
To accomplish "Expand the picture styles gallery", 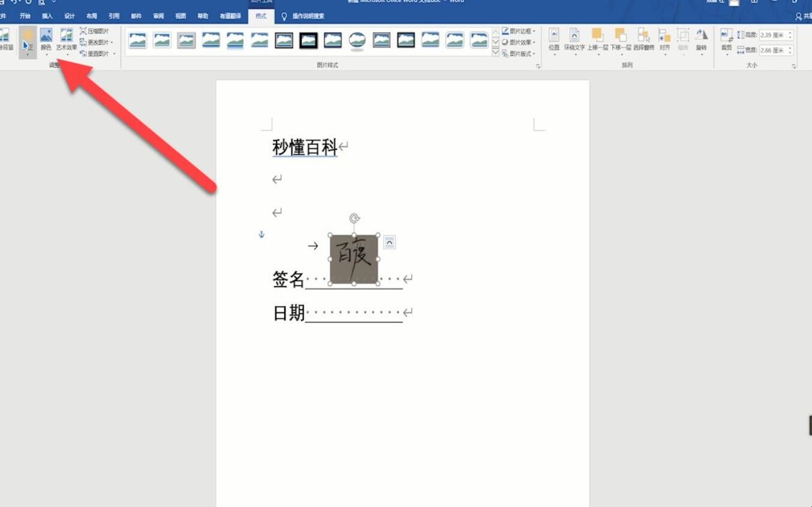I will [x=495, y=53].
